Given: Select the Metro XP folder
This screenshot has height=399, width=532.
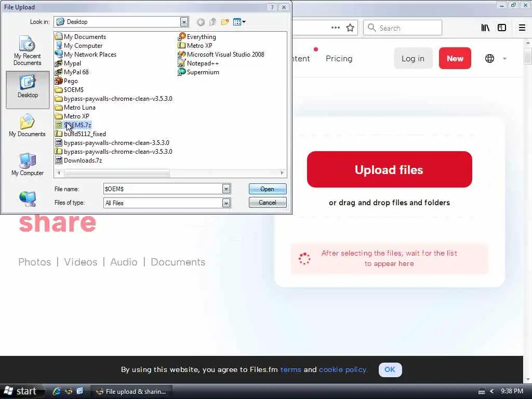Looking at the screenshot, I should (x=72, y=116).
